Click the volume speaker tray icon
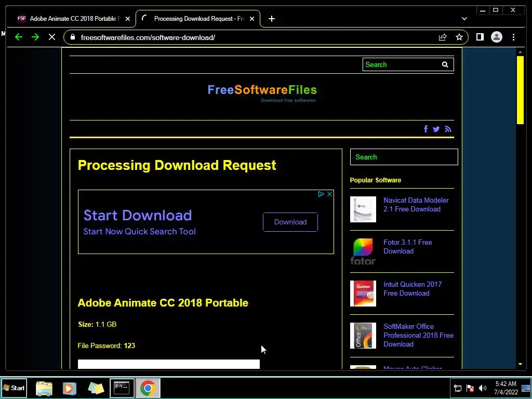This screenshot has width=532, height=399. click(482, 388)
